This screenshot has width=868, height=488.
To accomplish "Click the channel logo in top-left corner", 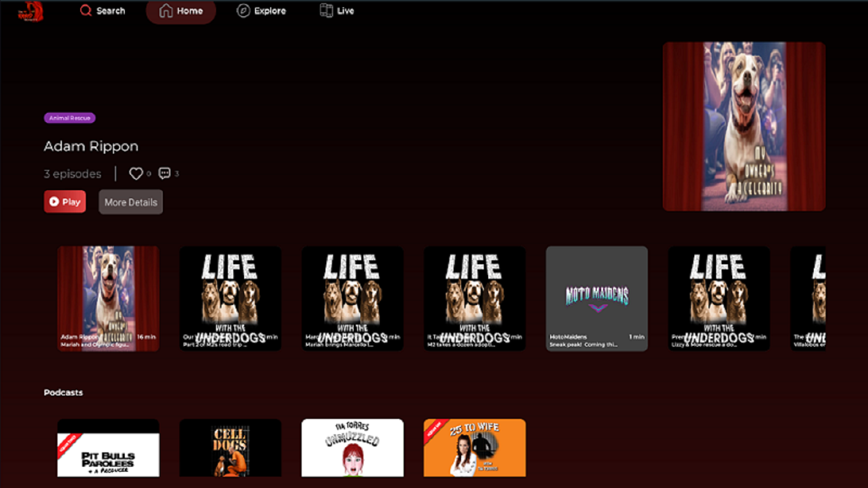I will (30, 11).
